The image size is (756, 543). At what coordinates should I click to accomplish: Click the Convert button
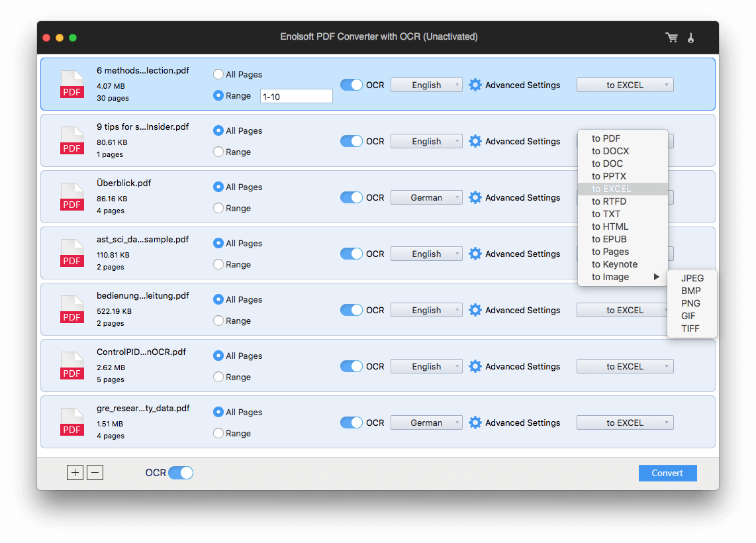pyautogui.click(x=667, y=473)
